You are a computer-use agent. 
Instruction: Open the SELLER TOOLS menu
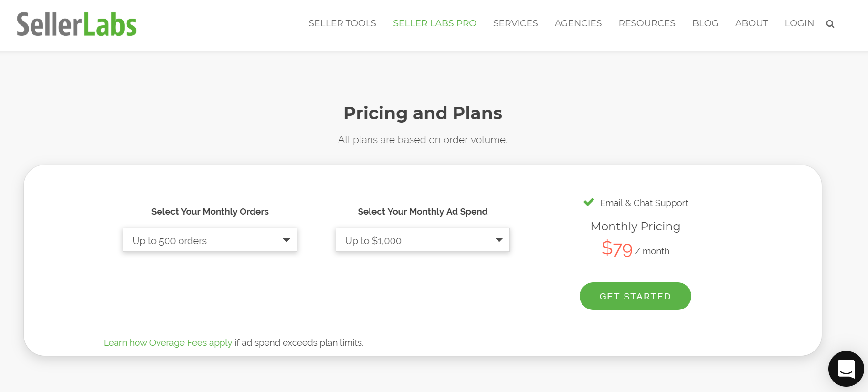coord(342,23)
